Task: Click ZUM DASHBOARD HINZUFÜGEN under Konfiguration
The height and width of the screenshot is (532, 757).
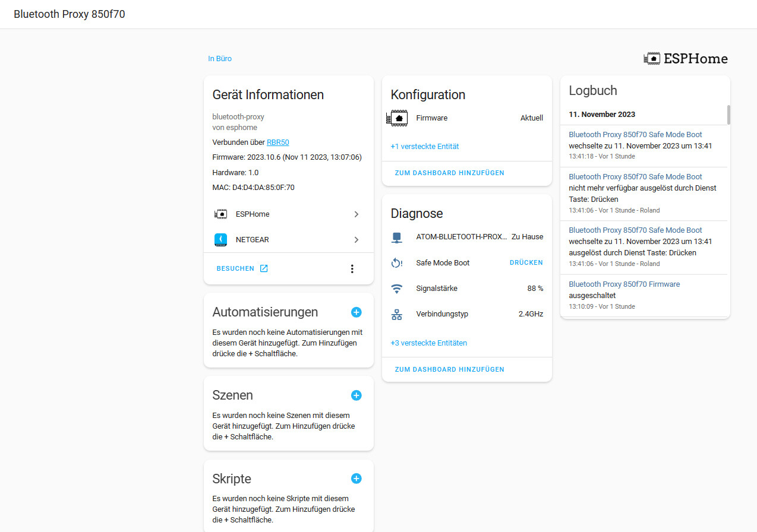Action: pyautogui.click(x=449, y=172)
